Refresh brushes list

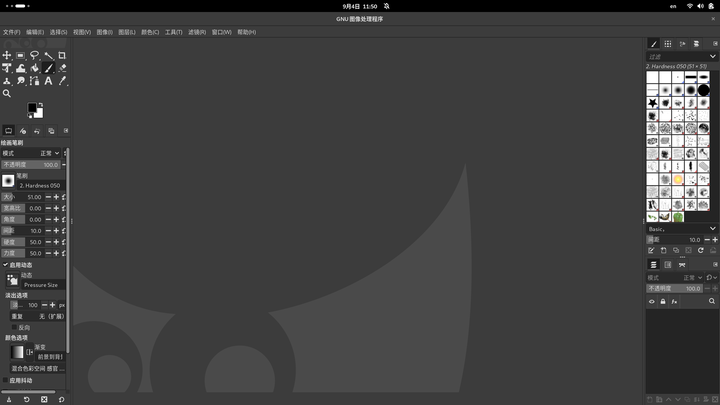(x=701, y=250)
